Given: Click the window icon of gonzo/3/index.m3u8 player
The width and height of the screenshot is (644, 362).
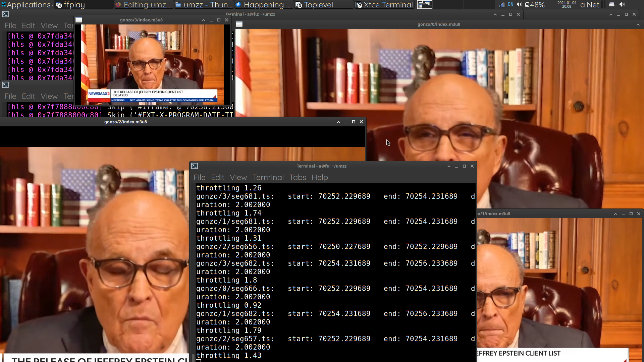Looking at the screenshot, I should (79, 20).
